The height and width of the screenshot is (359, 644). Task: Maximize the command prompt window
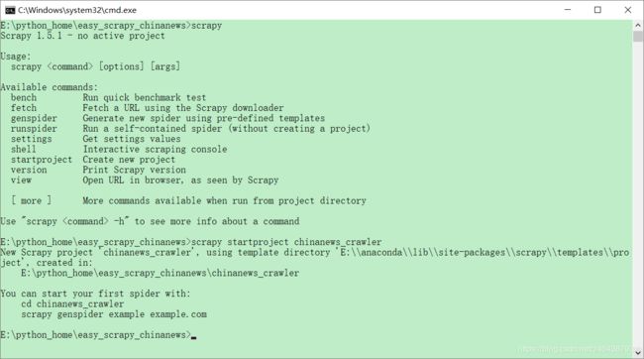coord(597,10)
